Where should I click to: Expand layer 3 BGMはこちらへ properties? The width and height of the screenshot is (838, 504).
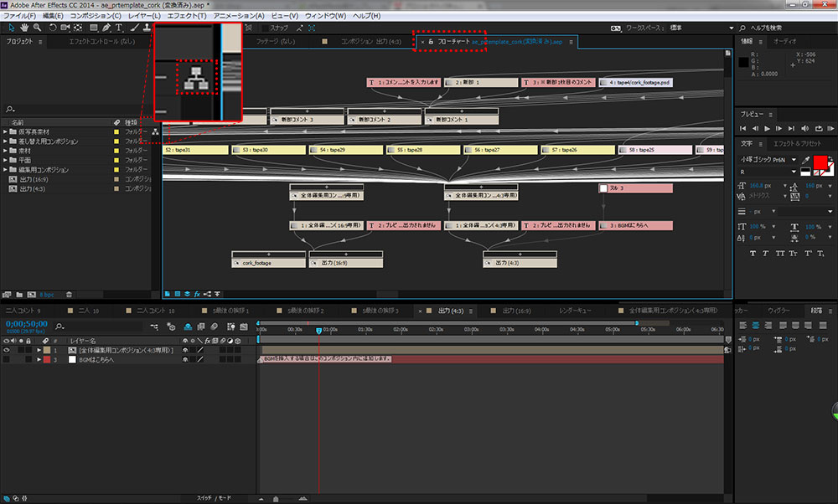pyautogui.click(x=39, y=360)
